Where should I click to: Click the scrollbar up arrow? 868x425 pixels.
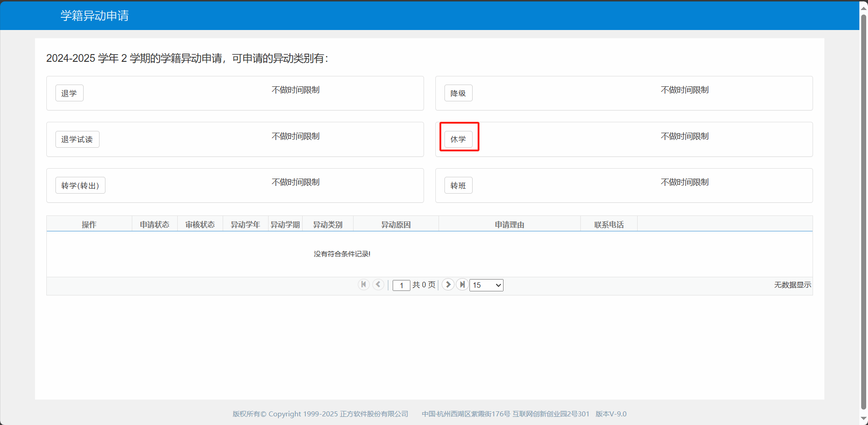tap(863, 8)
